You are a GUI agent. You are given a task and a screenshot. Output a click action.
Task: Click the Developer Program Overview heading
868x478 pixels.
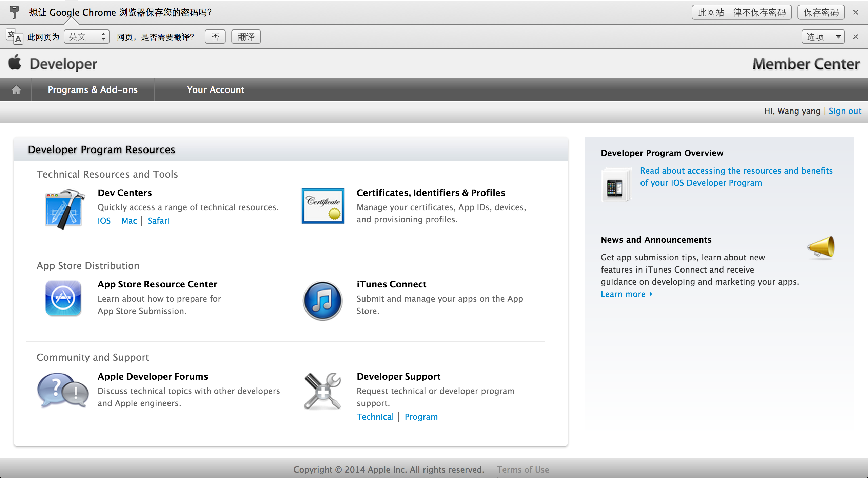coord(662,153)
